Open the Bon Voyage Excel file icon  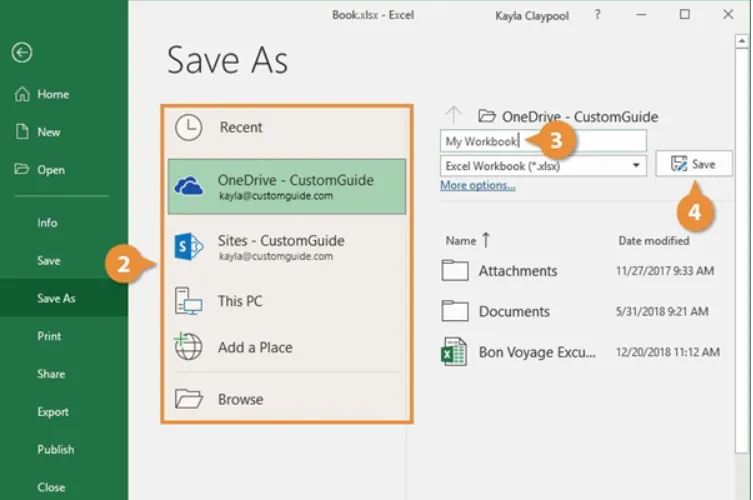pos(455,352)
